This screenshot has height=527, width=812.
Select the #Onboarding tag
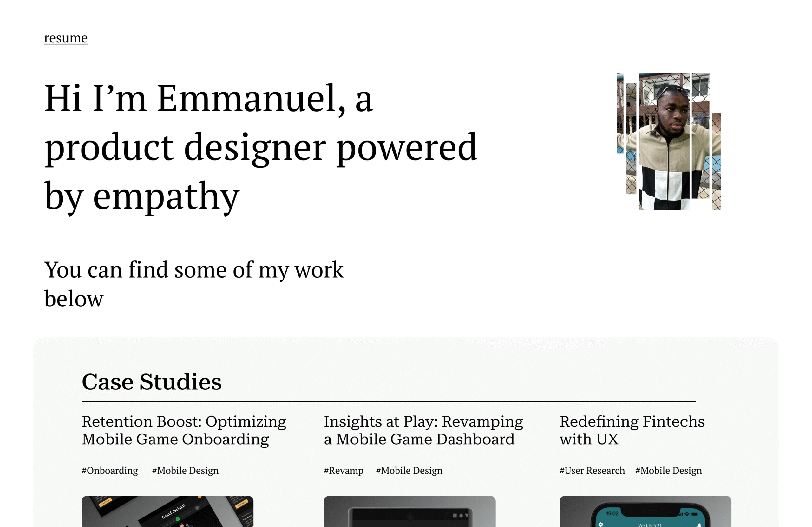point(110,471)
